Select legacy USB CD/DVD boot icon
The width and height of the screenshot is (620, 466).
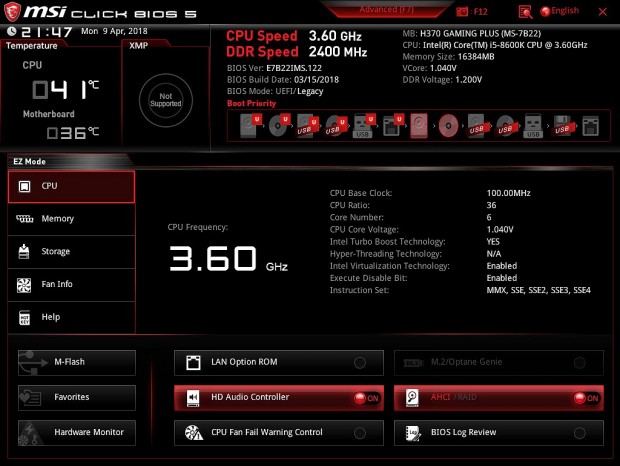click(x=506, y=126)
